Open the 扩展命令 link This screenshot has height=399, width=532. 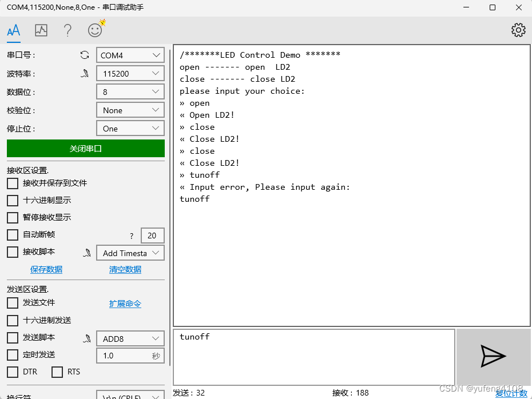coord(125,304)
